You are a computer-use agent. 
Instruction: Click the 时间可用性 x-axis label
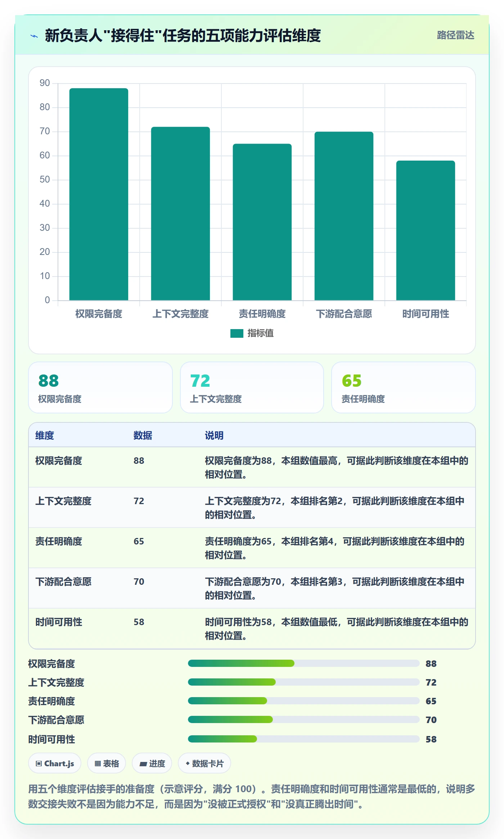(426, 314)
